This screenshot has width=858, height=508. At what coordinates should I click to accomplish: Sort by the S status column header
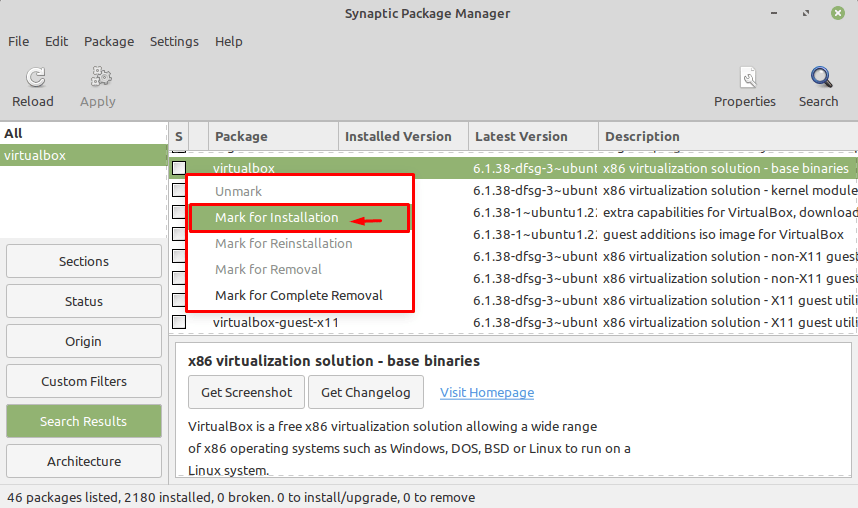[x=178, y=136]
